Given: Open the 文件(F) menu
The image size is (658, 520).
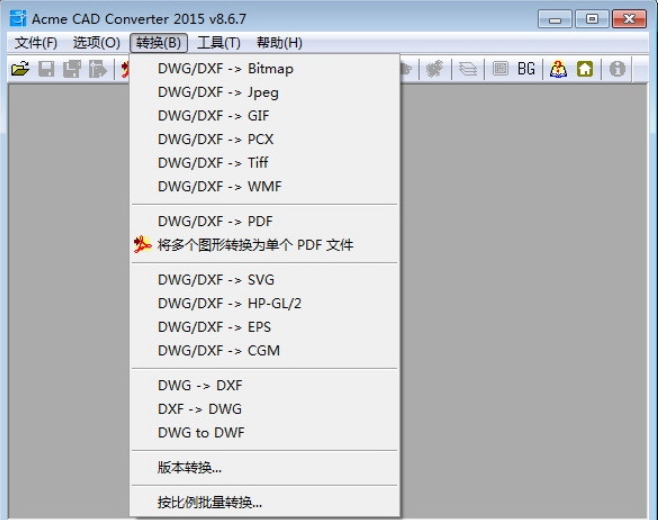Looking at the screenshot, I should pos(36,43).
